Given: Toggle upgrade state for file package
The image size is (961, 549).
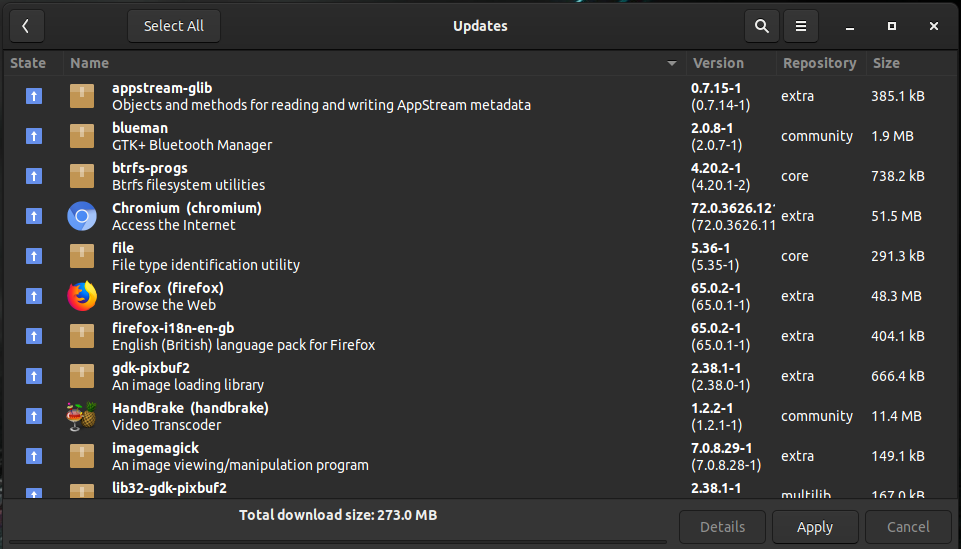Looking at the screenshot, I should coord(34,256).
